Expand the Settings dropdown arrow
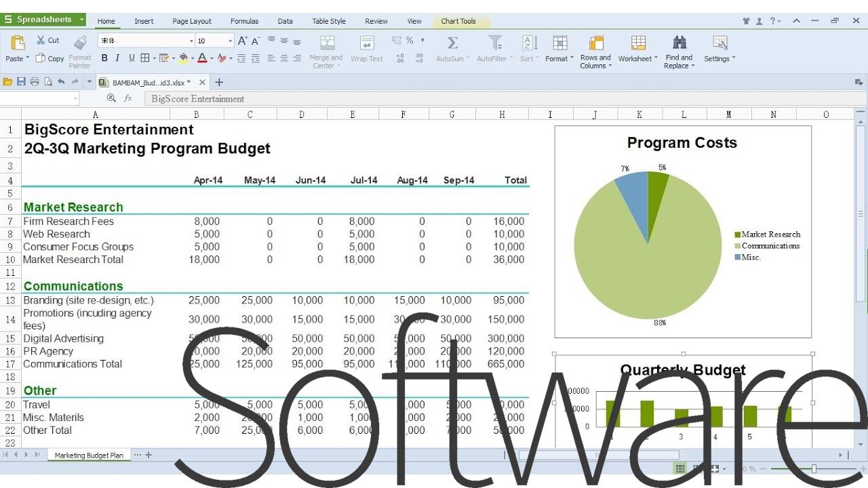 tap(734, 58)
